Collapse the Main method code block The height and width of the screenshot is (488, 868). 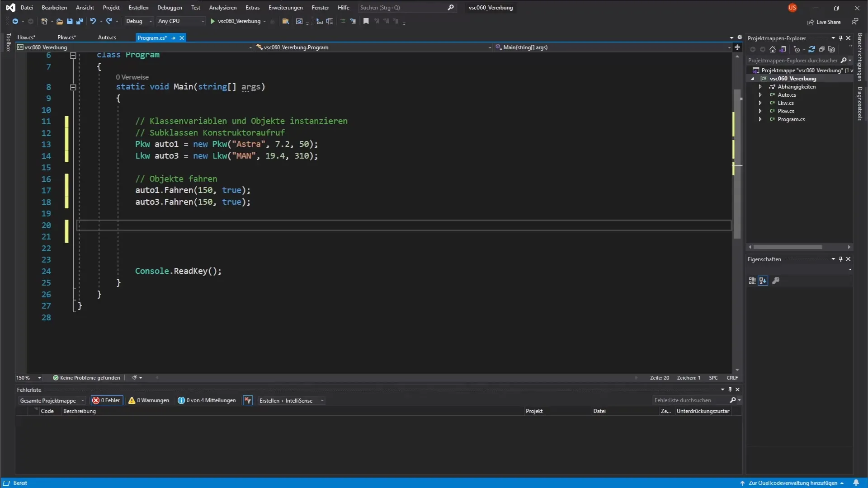73,87
